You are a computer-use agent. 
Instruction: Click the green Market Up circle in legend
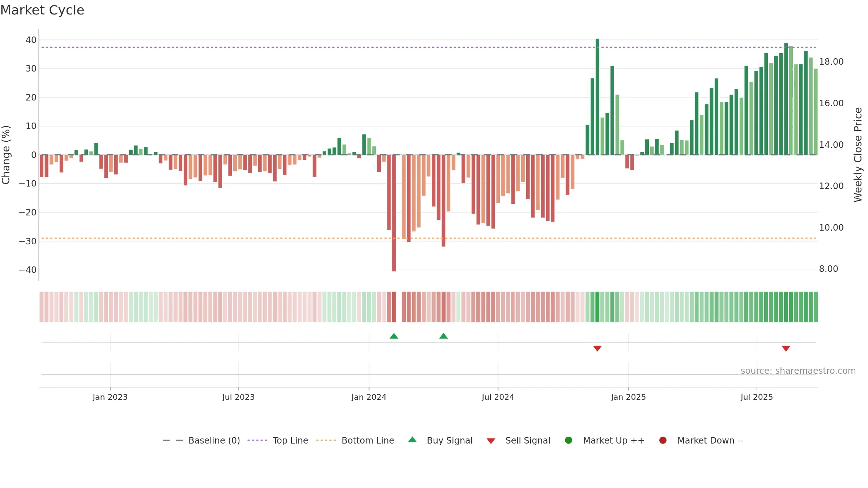pyautogui.click(x=569, y=440)
